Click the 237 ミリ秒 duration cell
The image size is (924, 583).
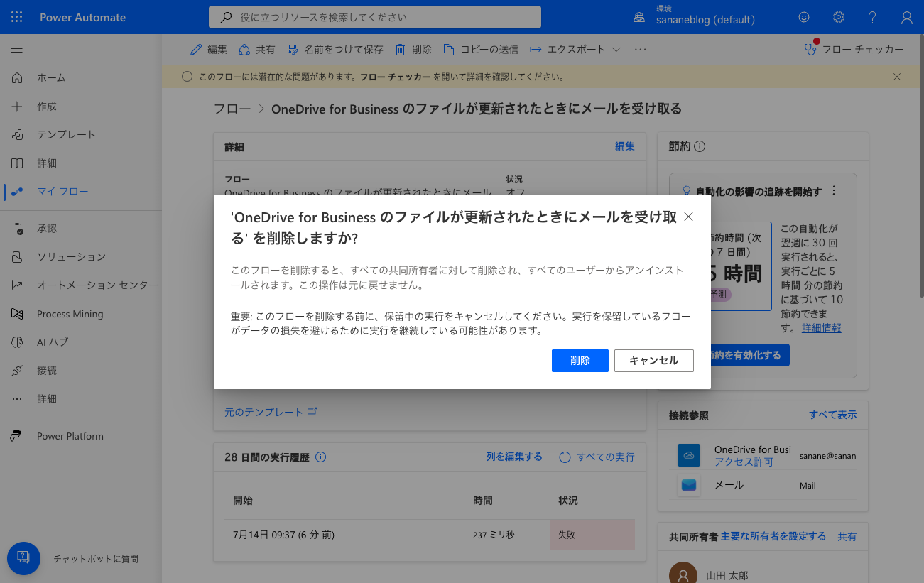[494, 535]
